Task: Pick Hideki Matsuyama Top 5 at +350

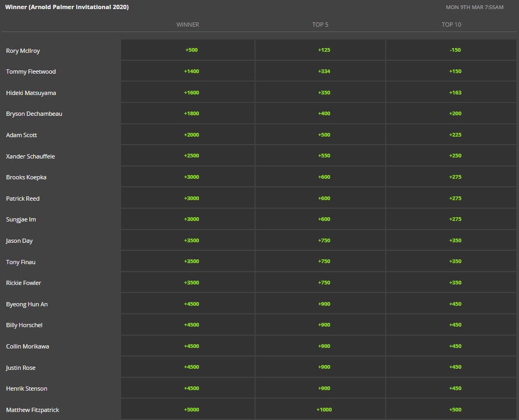Action: (x=320, y=92)
